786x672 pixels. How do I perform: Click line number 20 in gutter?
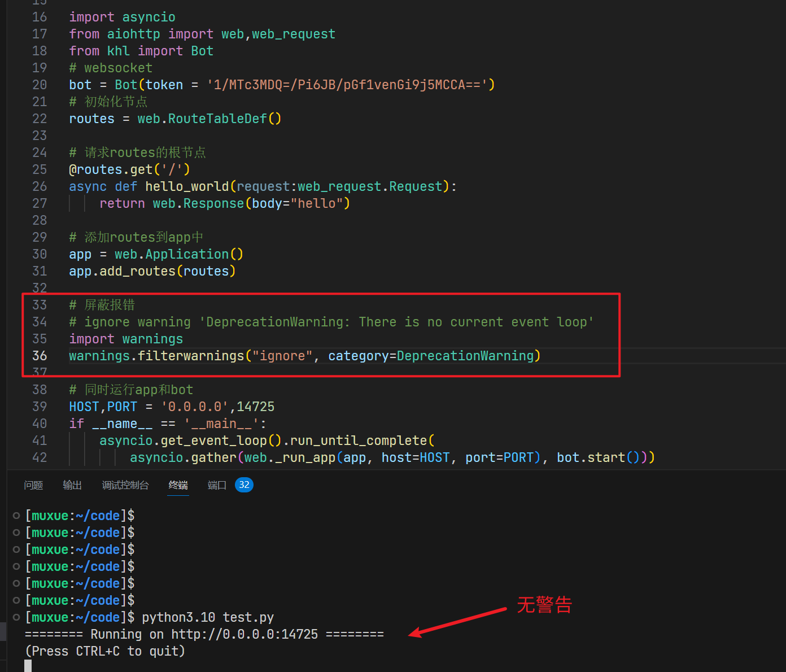pos(40,85)
